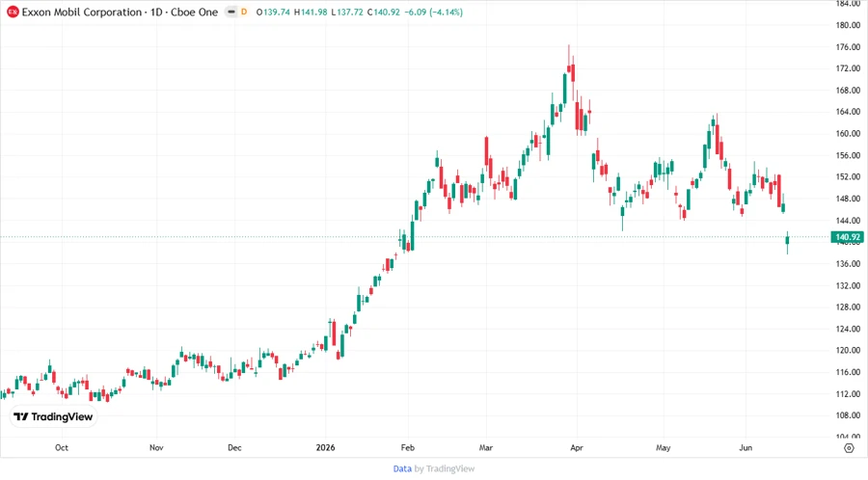The height and width of the screenshot is (480, 868).
Task: Click the 128.00 price axis label
Action: coord(848,307)
